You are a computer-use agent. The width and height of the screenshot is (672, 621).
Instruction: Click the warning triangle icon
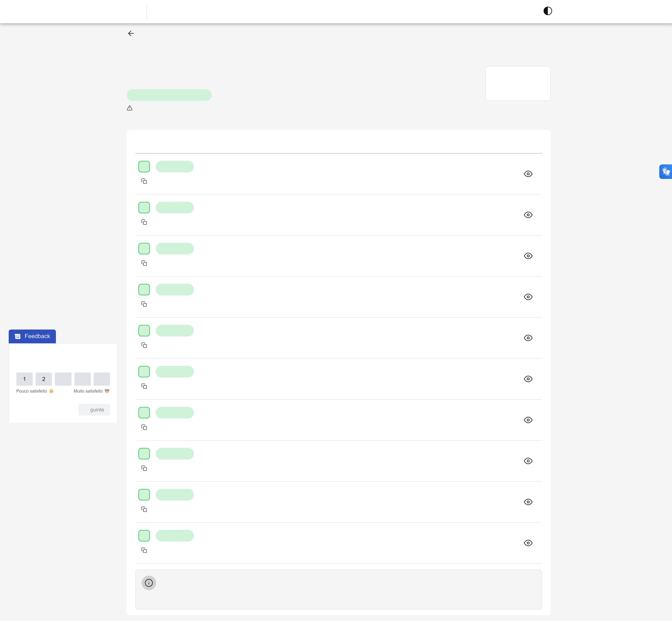130,108
